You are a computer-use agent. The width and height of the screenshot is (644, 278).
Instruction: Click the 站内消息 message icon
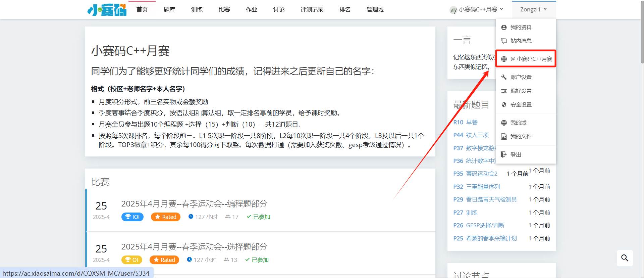(504, 41)
